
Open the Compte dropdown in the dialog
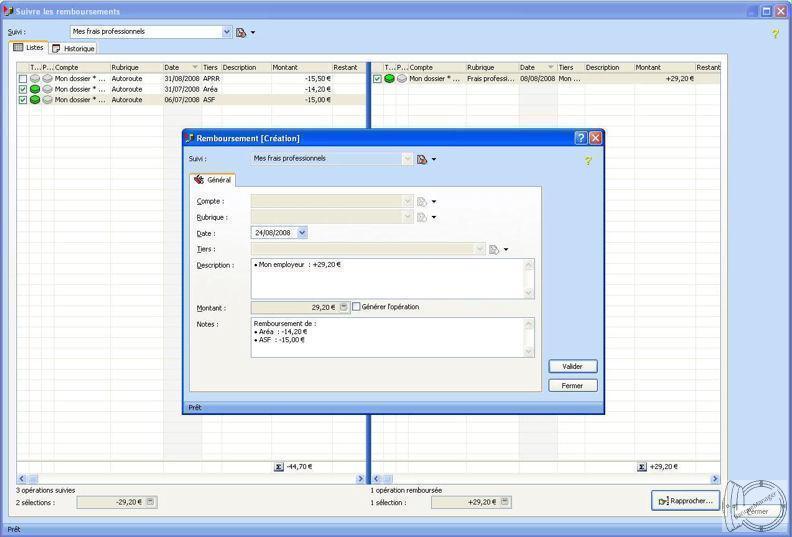(x=406, y=201)
